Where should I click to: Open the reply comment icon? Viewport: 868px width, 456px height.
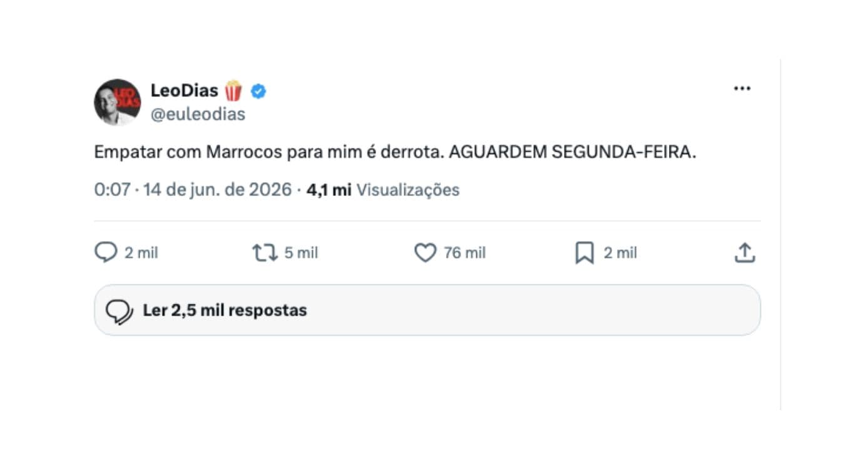(106, 252)
